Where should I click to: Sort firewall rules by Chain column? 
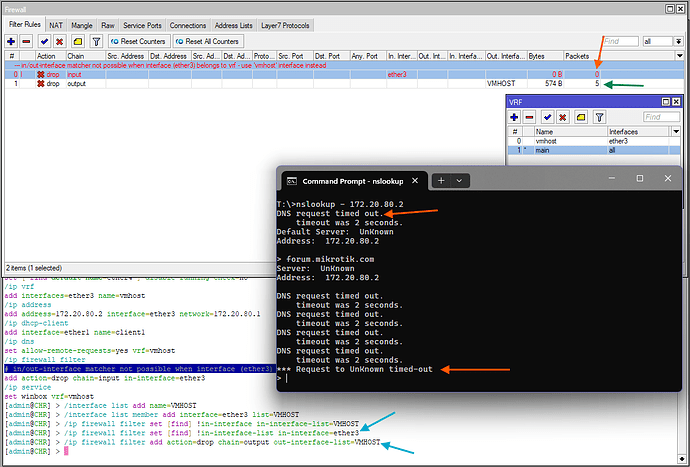pyautogui.click(x=86, y=56)
